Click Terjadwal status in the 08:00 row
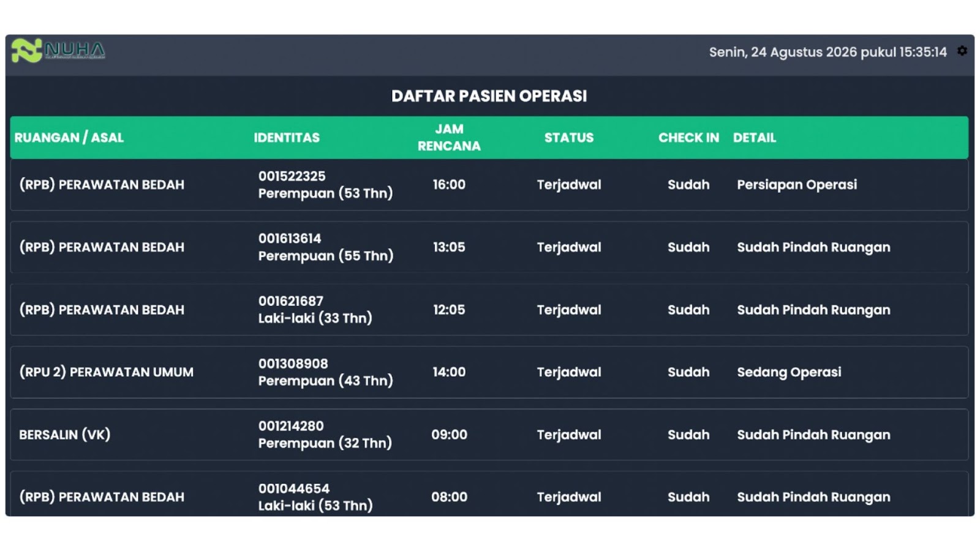This screenshot has width=980, height=551. 569,497
